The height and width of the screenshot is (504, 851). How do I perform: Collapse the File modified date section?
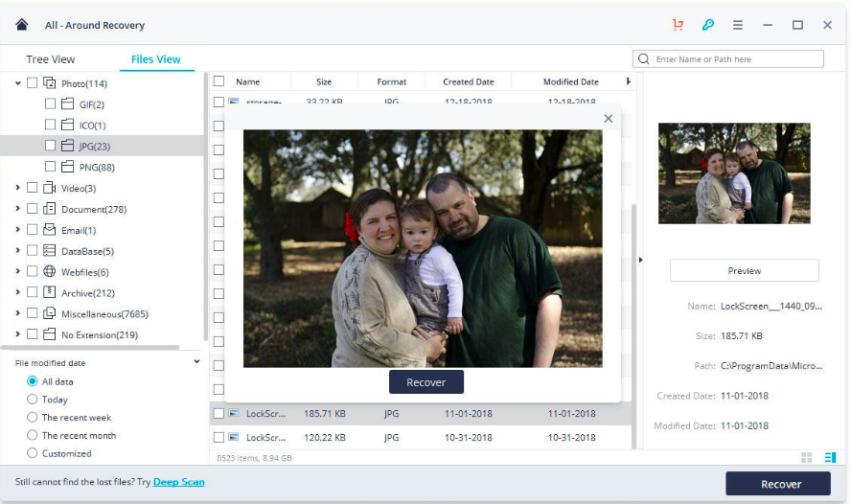click(x=197, y=362)
